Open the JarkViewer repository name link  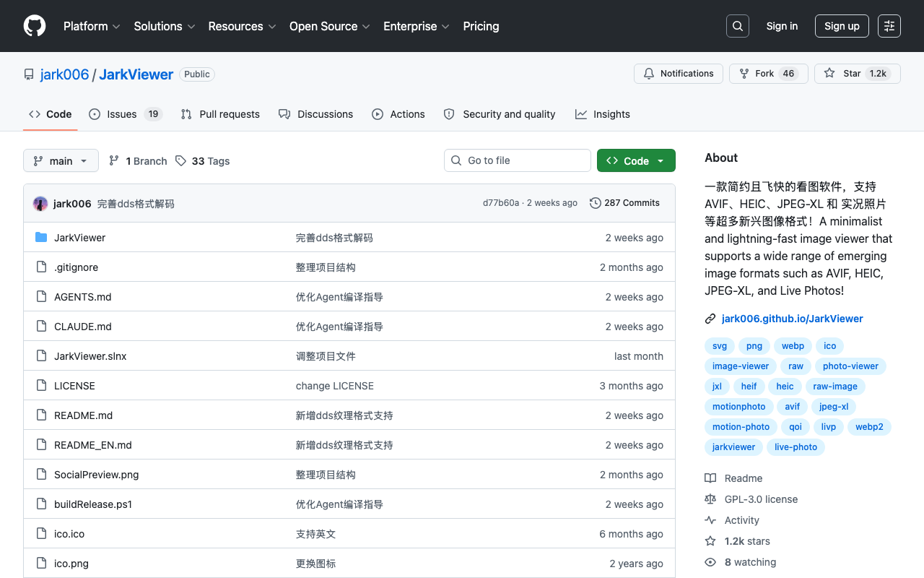[x=136, y=74]
